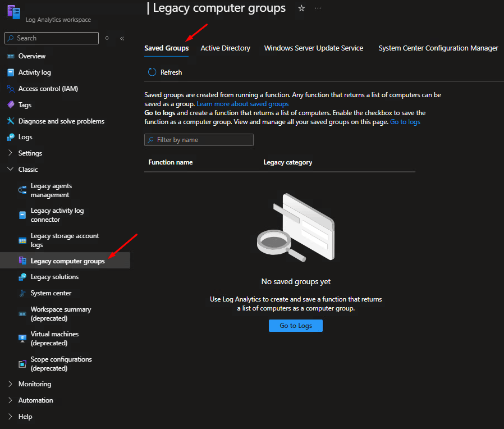Open Activity log from sidebar icon
The width and height of the screenshot is (504, 429).
click(x=10, y=72)
